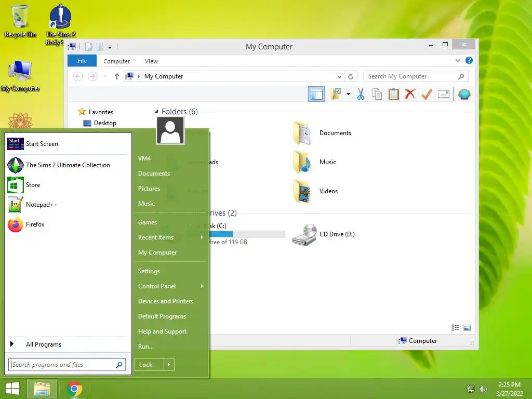Screen dimensions: 532x399
Task: Click the Windows Start button
Action: [x=12, y=389]
